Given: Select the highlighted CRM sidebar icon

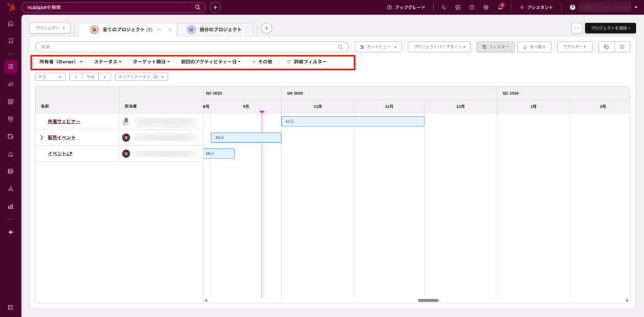Looking at the screenshot, I should pyautogui.click(x=11, y=67).
